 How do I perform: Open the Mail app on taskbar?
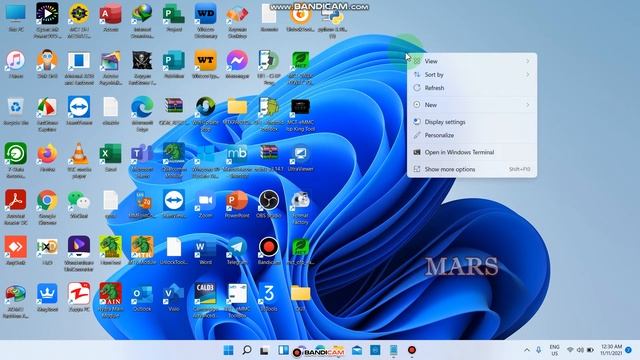point(357,350)
